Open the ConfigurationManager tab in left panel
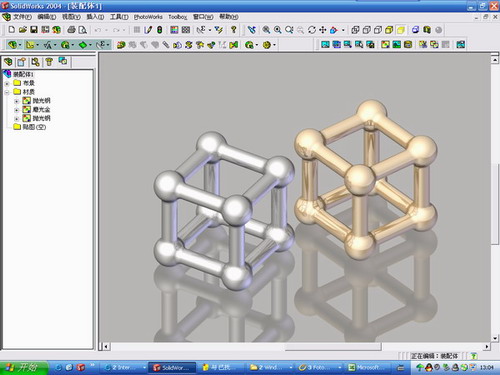Image resolution: width=500 pixels, height=375 pixels. 35,62
